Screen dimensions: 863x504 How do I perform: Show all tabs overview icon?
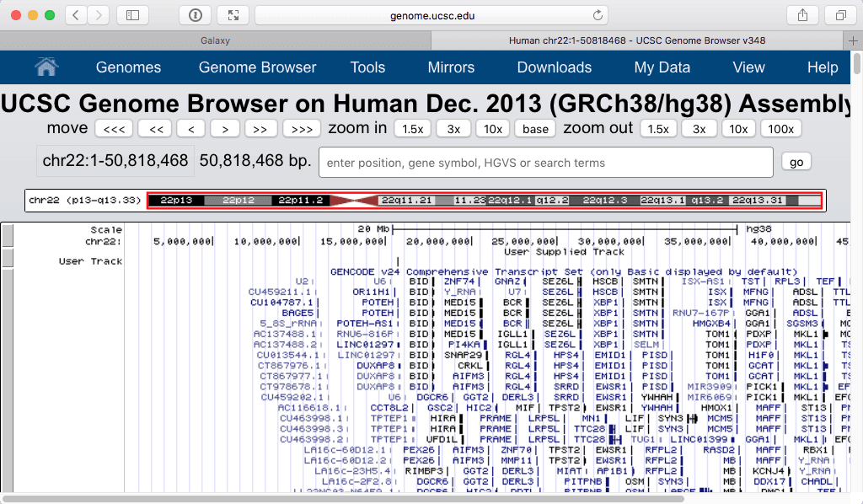tap(840, 15)
